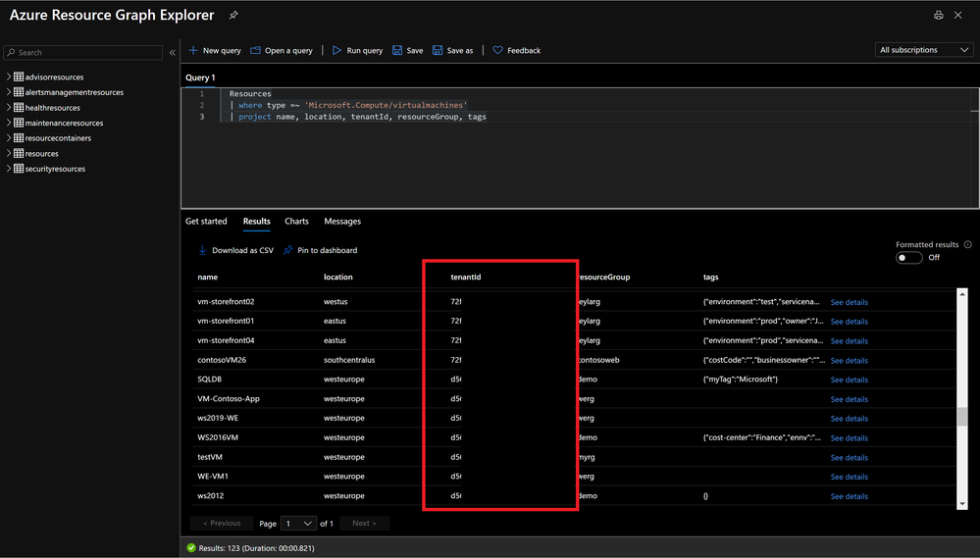Open See details for vm-storefront04

click(x=849, y=341)
